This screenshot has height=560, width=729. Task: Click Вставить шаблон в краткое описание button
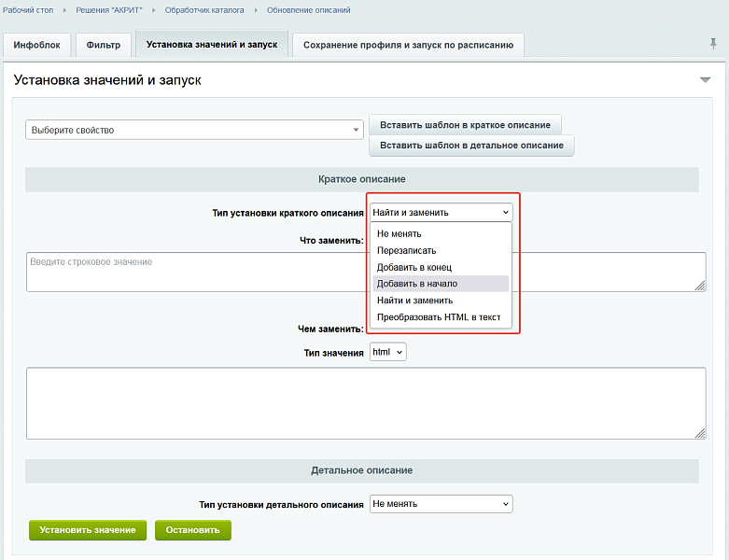point(465,125)
